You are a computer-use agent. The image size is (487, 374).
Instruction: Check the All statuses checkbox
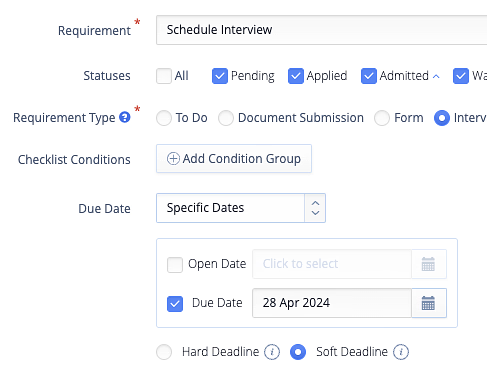point(164,76)
